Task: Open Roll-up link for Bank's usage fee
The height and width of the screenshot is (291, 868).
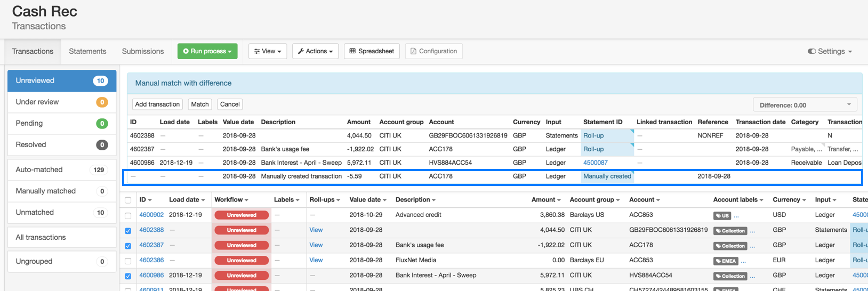Action: [593, 149]
